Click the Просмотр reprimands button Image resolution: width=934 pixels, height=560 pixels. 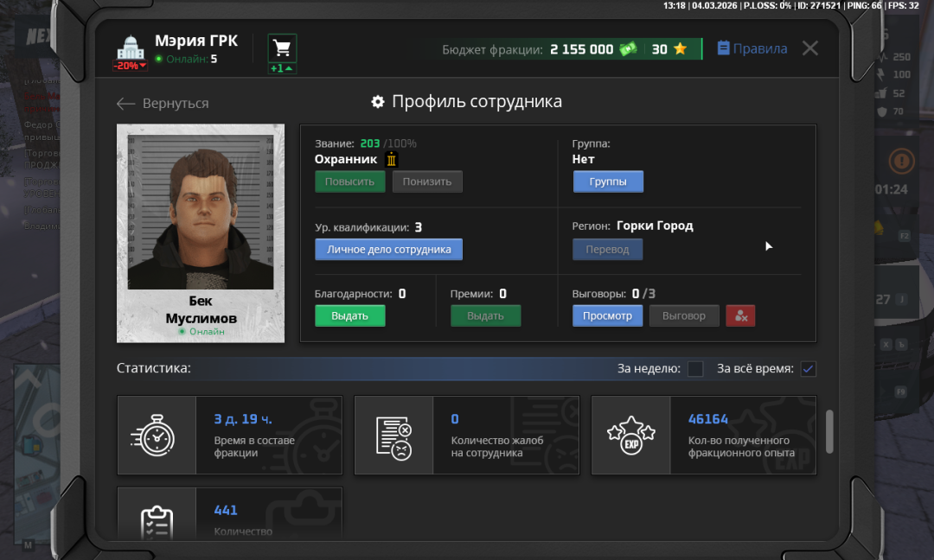tap(607, 316)
